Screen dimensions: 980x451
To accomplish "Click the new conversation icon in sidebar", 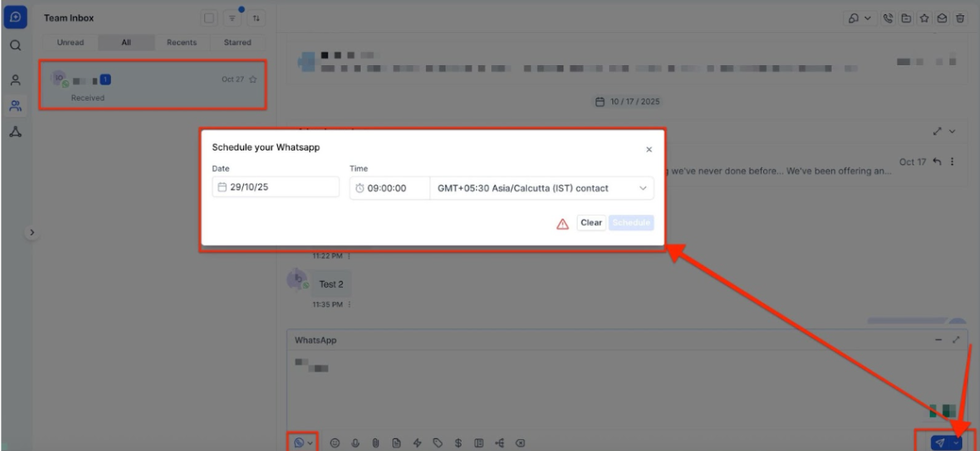I will (15, 18).
